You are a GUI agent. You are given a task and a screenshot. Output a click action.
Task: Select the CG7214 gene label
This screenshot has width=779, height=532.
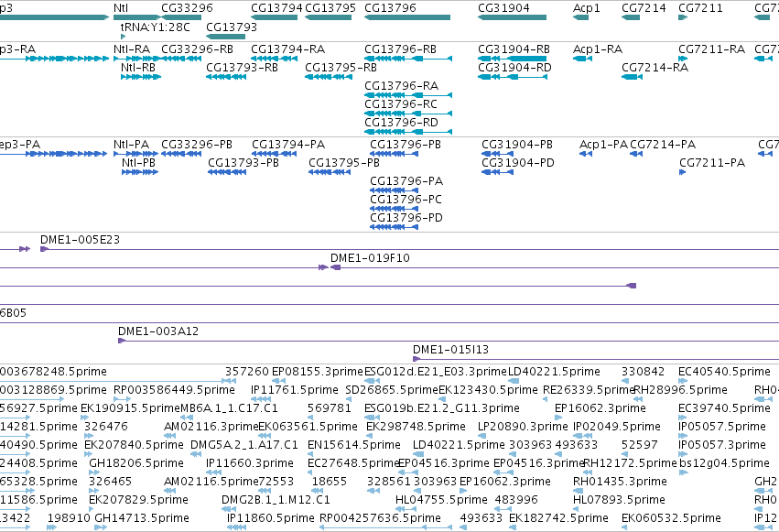[x=644, y=8]
